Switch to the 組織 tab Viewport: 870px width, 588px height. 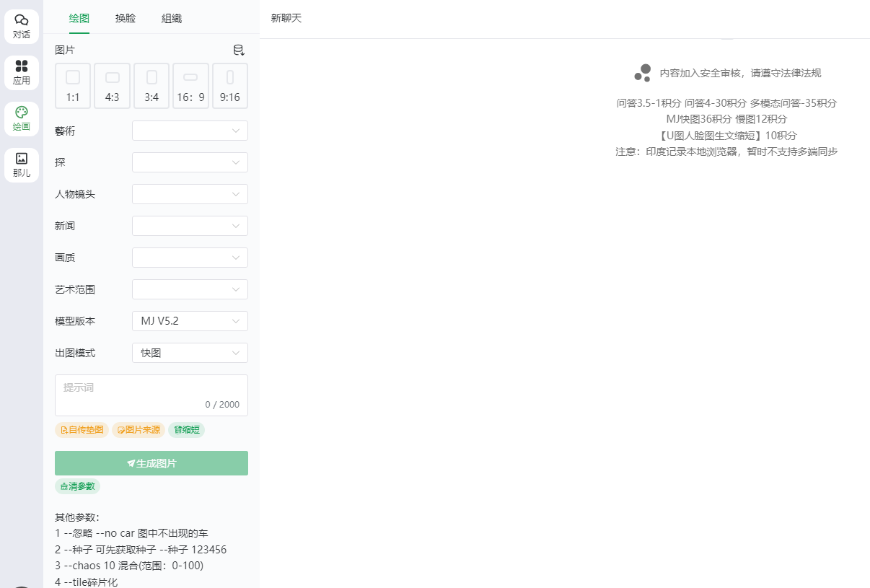coord(171,18)
